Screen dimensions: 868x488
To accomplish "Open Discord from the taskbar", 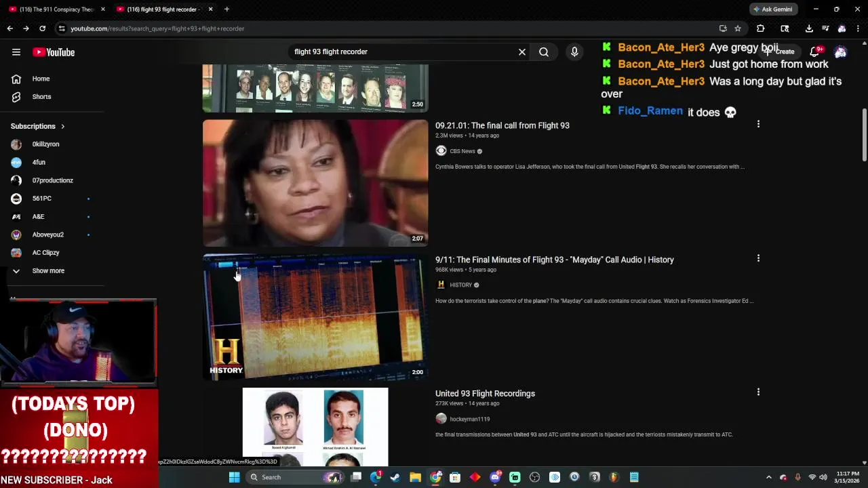I will point(495,477).
